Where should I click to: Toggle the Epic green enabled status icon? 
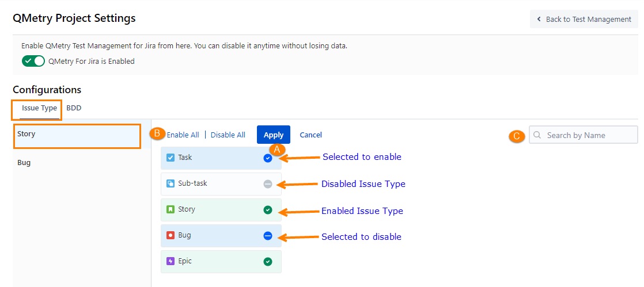tap(268, 262)
